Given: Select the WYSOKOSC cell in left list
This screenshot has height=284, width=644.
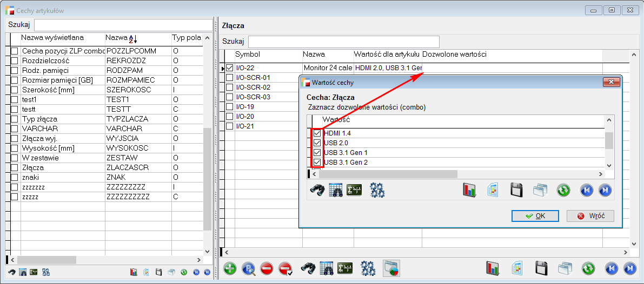Looking at the screenshot, I should point(138,148).
